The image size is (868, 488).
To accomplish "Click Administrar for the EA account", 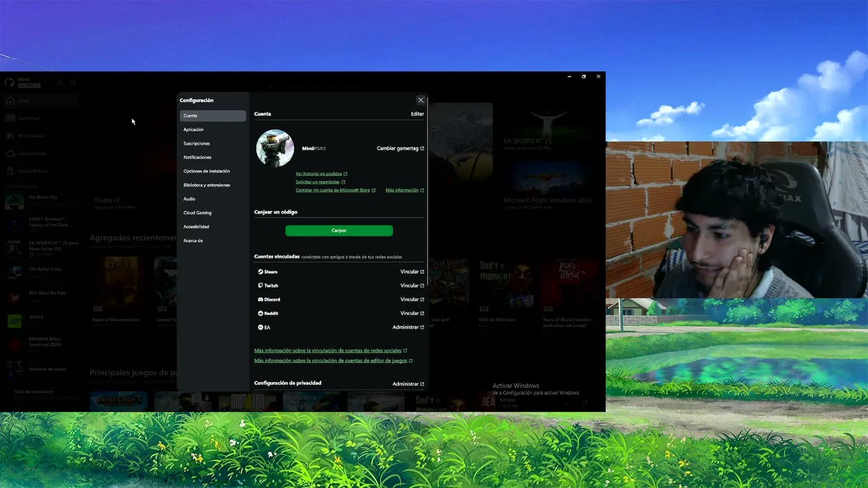I will tap(408, 327).
